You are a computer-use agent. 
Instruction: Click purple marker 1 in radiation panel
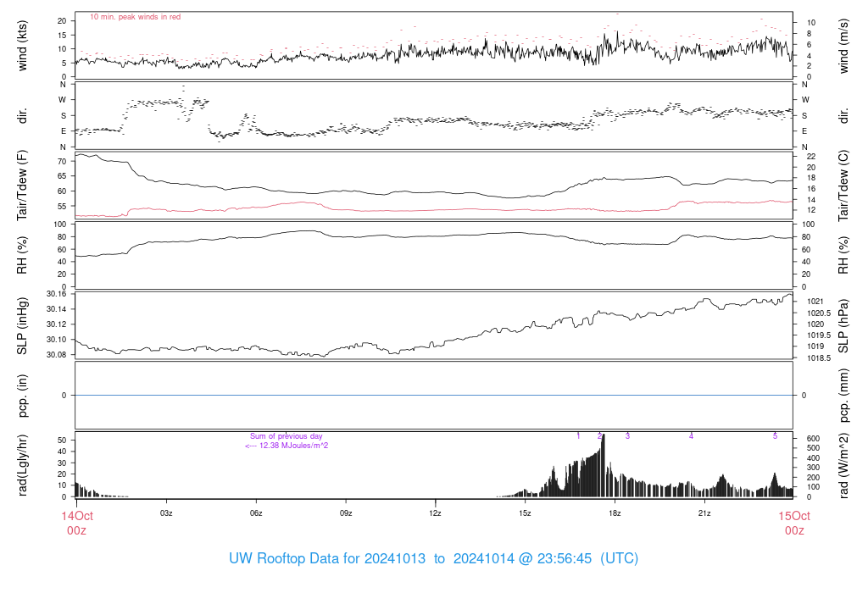coord(578,436)
